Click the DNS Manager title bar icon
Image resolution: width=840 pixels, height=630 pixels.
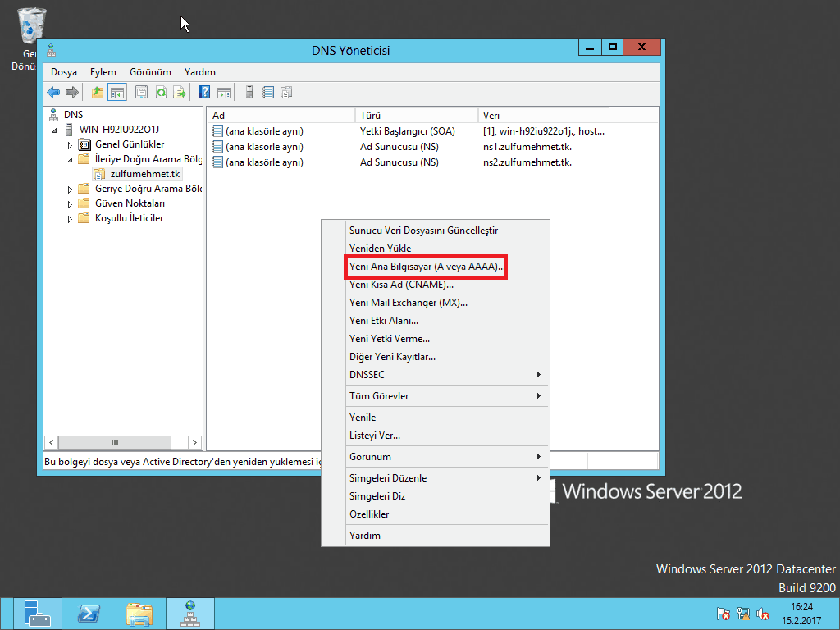(x=52, y=50)
